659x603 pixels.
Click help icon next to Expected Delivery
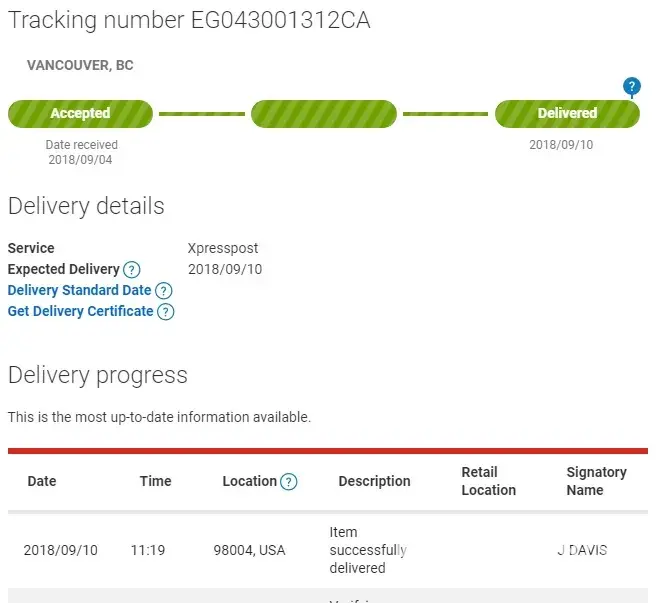[132, 270]
